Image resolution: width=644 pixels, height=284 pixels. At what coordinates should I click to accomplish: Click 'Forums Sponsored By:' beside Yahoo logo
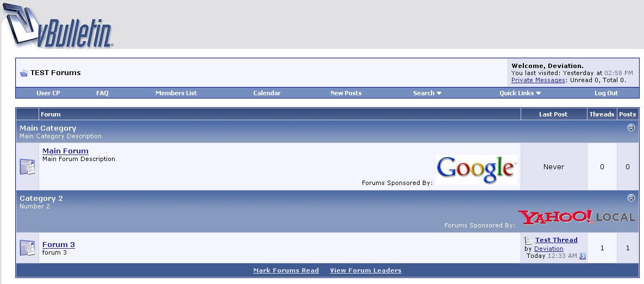tap(480, 225)
